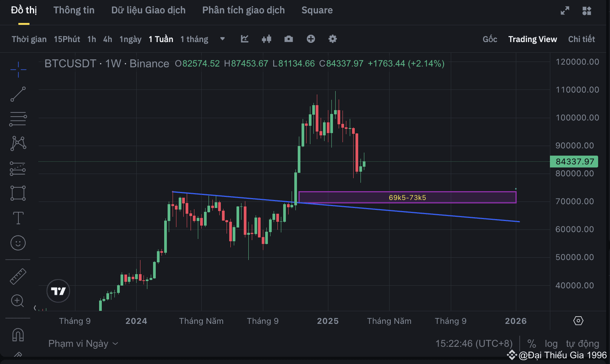Toggle the magnet snap mode
The width and height of the screenshot is (610, 364).
pyautogui.click(x=18, y=335)
